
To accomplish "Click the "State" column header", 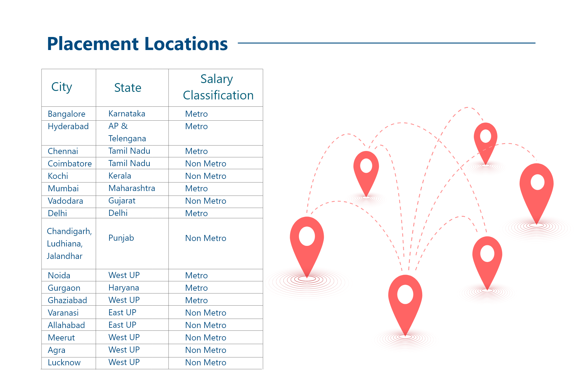I will coord(128,88).
